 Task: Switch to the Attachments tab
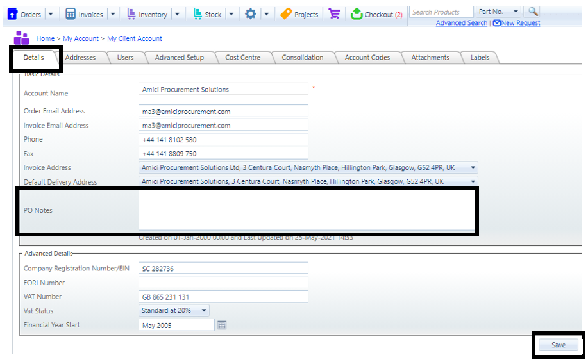coord(430,57)
